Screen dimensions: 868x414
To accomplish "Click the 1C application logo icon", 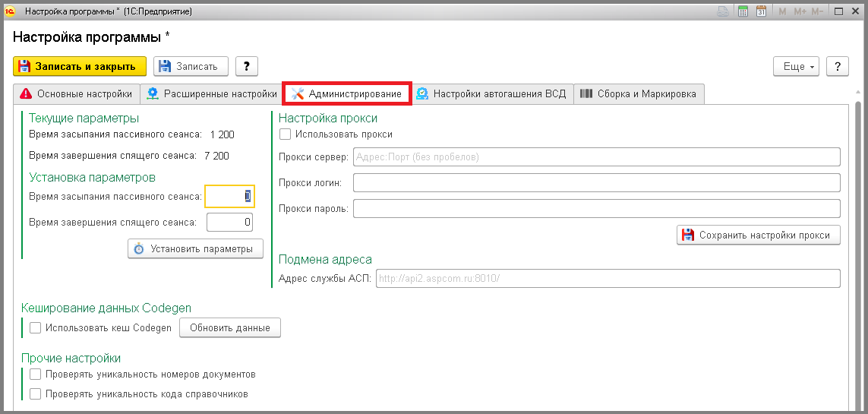I will pos(9,11).
